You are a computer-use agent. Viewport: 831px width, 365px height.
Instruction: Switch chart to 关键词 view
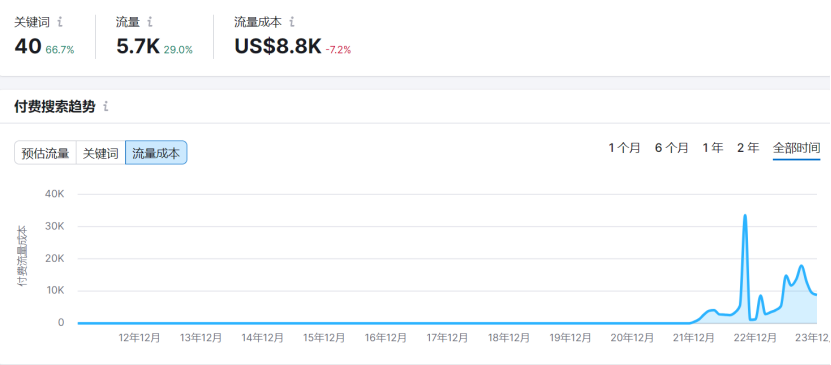coord(101,154)
